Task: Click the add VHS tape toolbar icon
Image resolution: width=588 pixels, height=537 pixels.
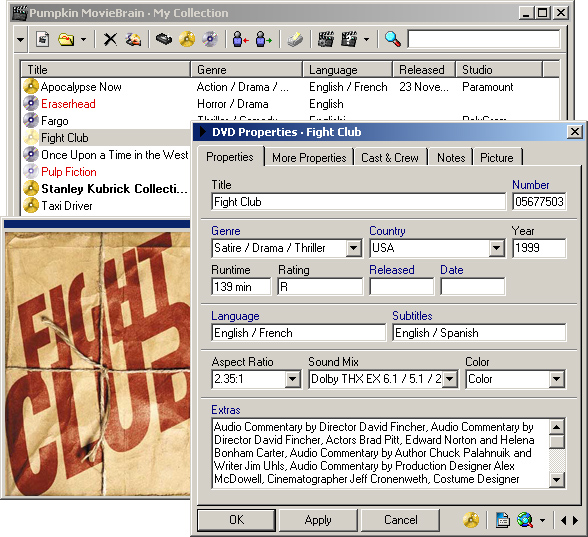Action: point(164,39)
